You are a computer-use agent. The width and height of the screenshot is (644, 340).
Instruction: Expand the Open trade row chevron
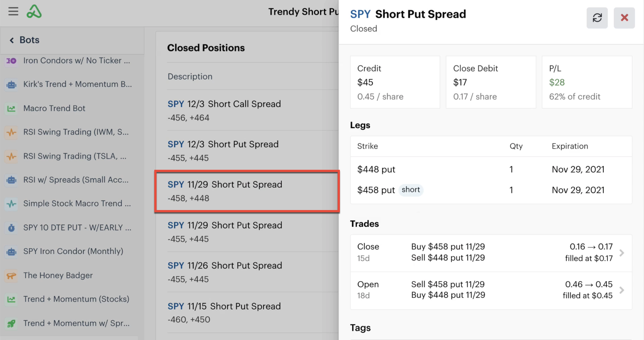(x=621, y=290)
